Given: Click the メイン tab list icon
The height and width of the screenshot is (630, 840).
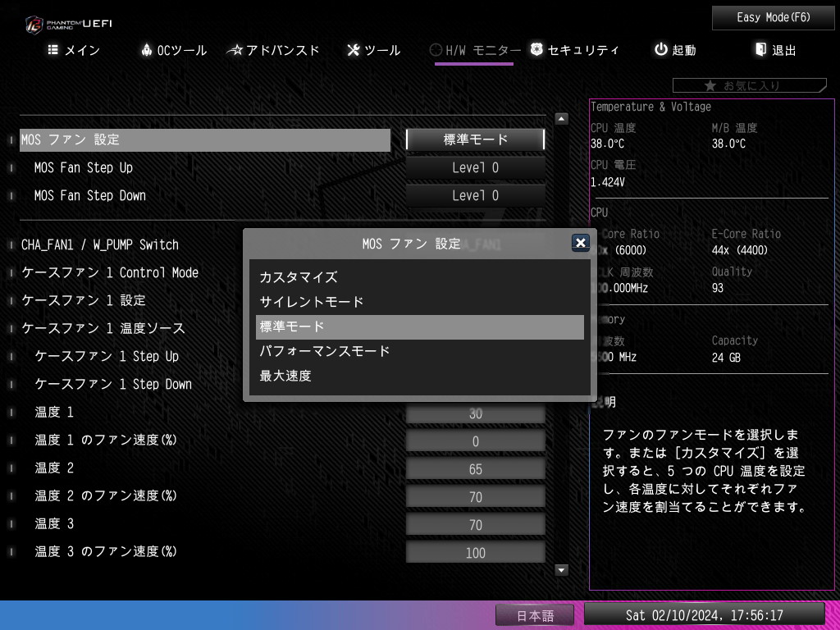Looking at the screenshot, I should click(x=53, y=50).
